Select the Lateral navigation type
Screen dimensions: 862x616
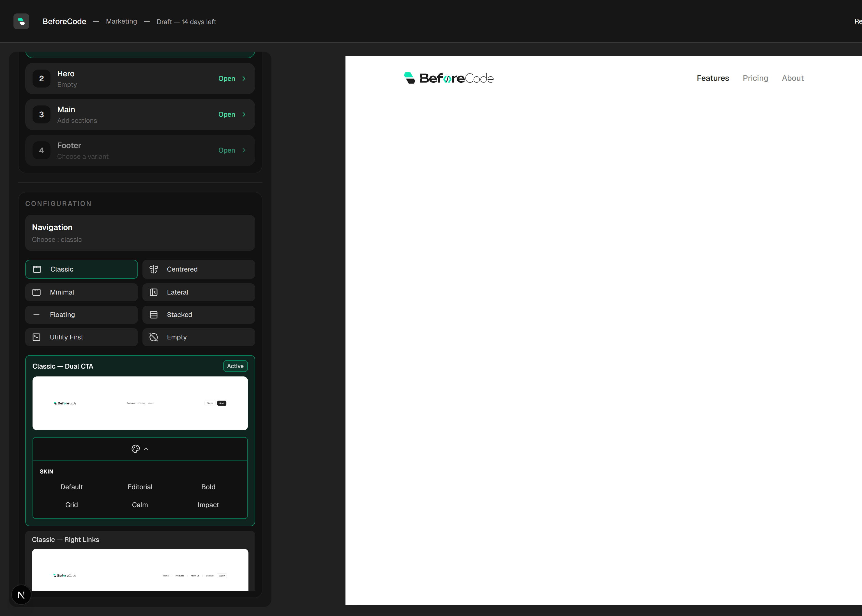pyautogui.click(x=199, y=293)
